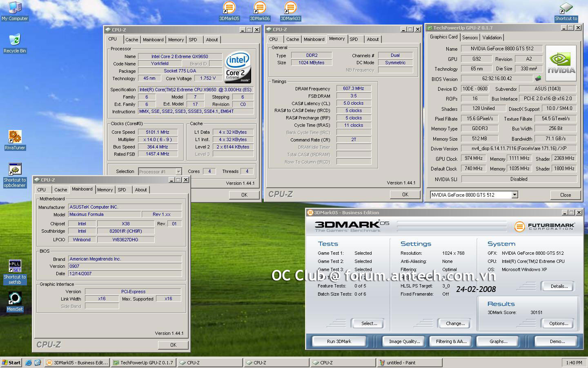Click the Image Quality... button
Viewport: 588px width, 368px height.
coord(404,341)
